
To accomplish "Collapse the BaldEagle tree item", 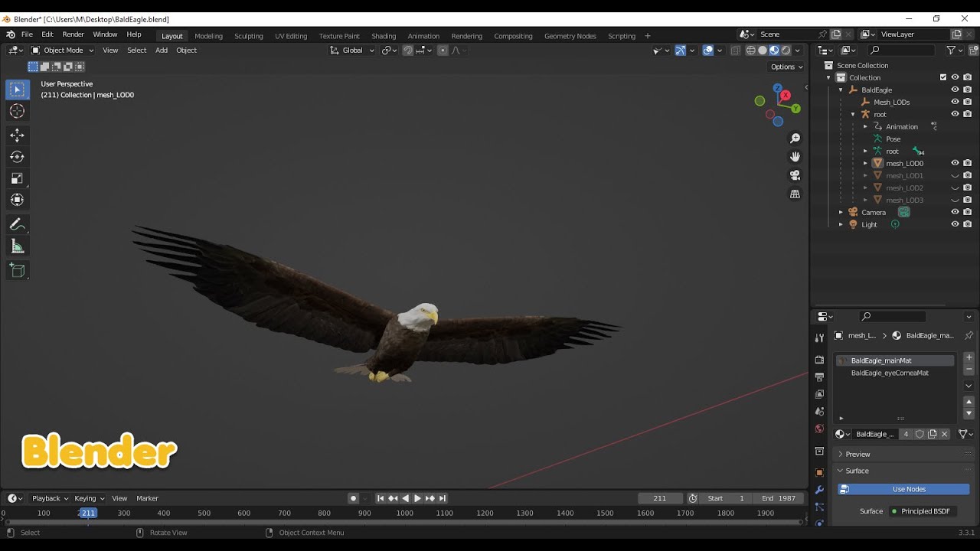I will click(841, 90).
